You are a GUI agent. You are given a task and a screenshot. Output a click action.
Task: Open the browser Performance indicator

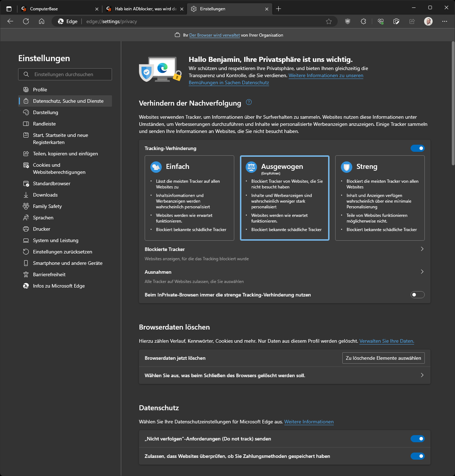pos(380,21)
